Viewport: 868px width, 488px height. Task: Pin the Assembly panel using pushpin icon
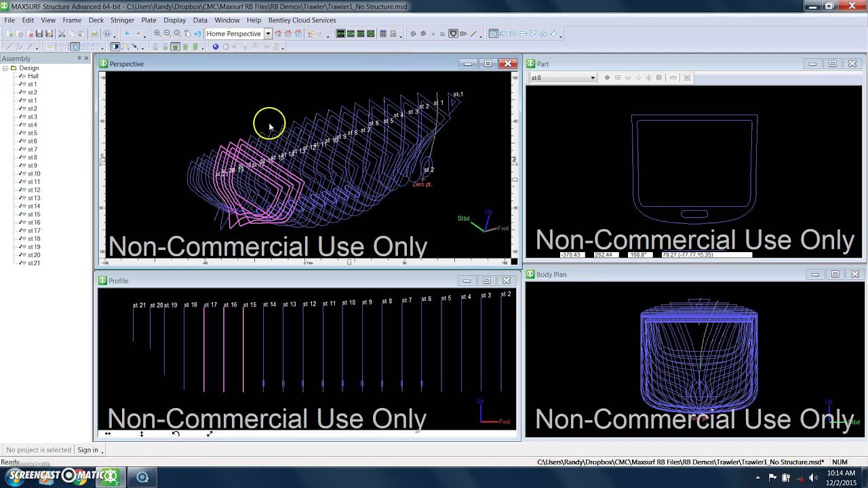tap(79, 58)
